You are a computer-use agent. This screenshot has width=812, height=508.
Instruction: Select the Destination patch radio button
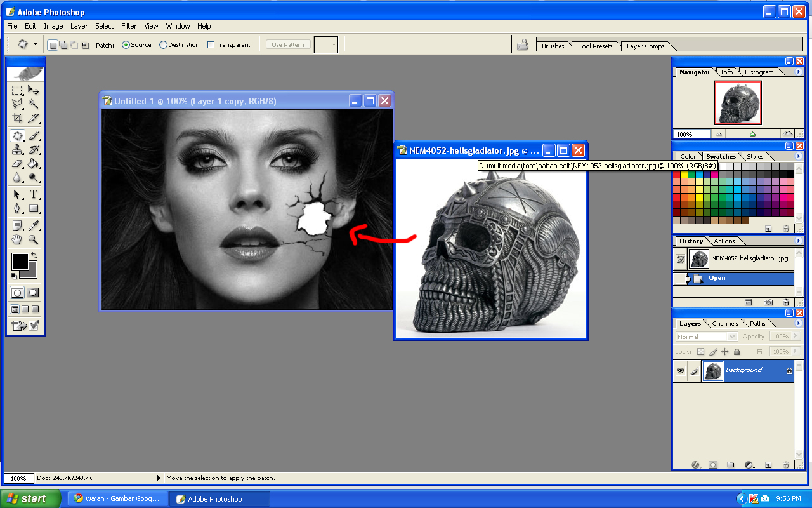(164, 44)
